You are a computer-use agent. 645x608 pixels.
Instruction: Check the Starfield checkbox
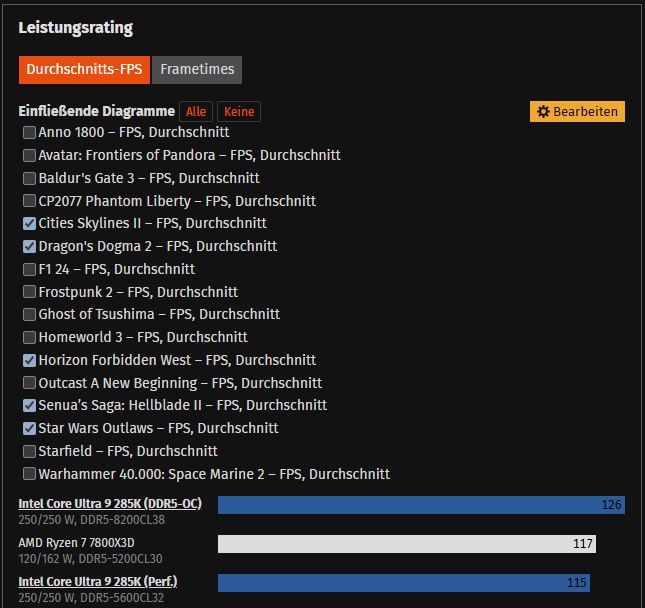point(29,451)
